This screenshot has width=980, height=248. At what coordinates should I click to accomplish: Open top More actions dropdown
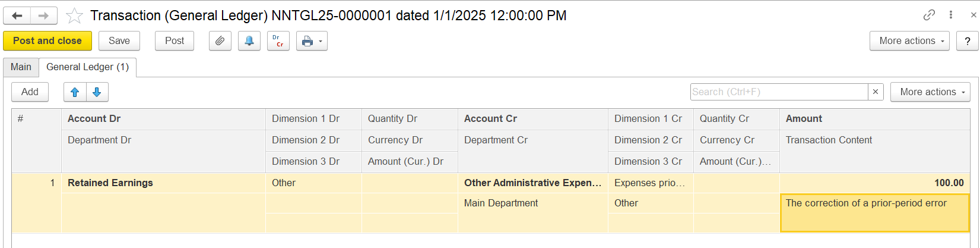click(909, 41)
